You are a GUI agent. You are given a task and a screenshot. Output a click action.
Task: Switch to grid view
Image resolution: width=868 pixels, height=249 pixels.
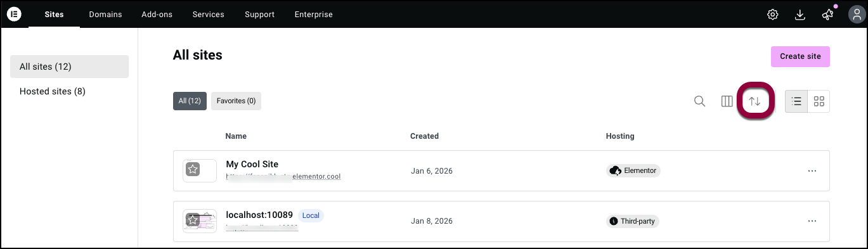pyautogui.click(x=819, y=101)
